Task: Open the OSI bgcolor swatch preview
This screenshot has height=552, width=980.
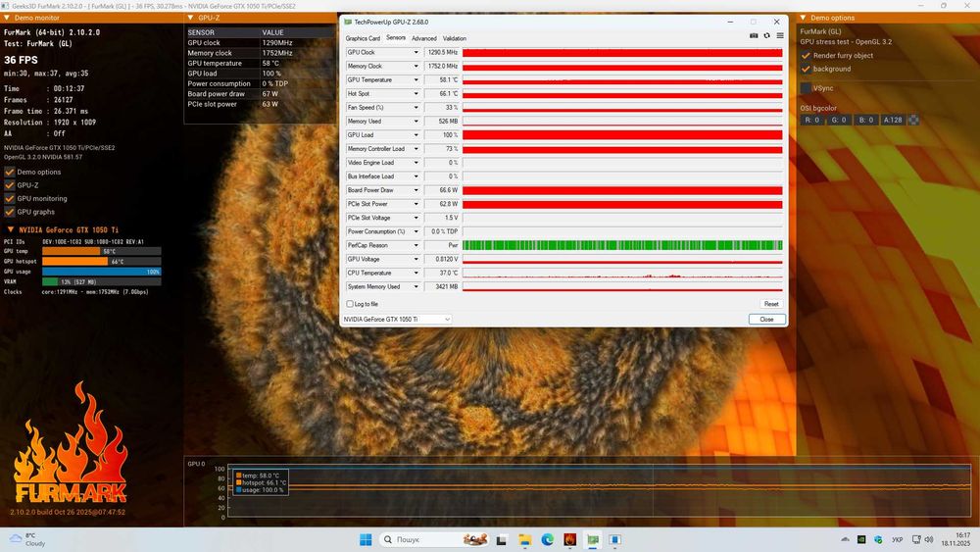Action: (x=913, y=120)
